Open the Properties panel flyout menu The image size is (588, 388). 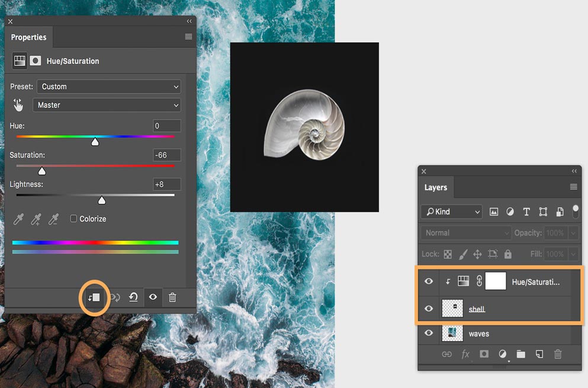pos(189,36)
